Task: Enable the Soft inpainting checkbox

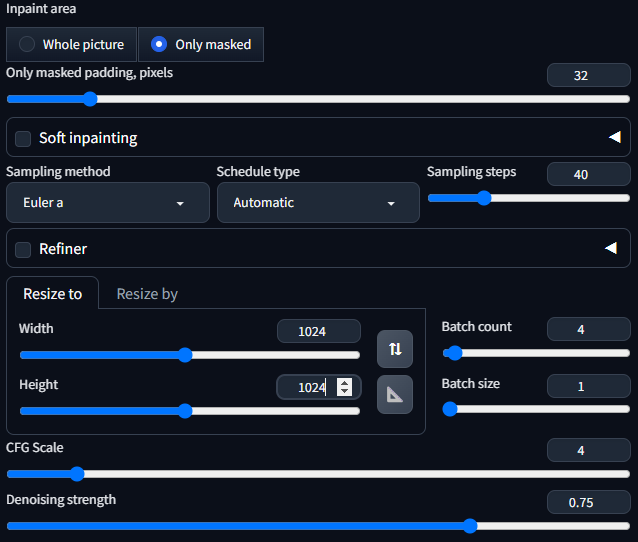Action: [23, 138]
